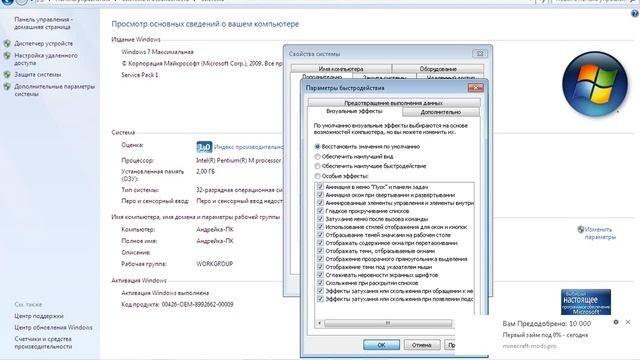The height and width of the screenshot is (360, 640).
Task: Click the Вам Предодобрено: 10 000 ad text
Action: pos(547,324)
